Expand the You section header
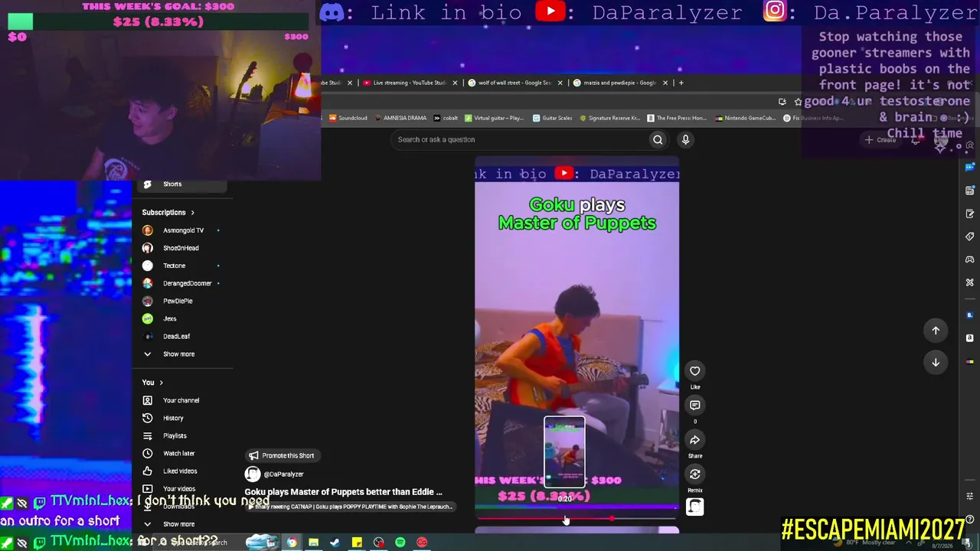The width and height of the screenshot is (980, 551). pyautogui.click(x=152, y=383)
